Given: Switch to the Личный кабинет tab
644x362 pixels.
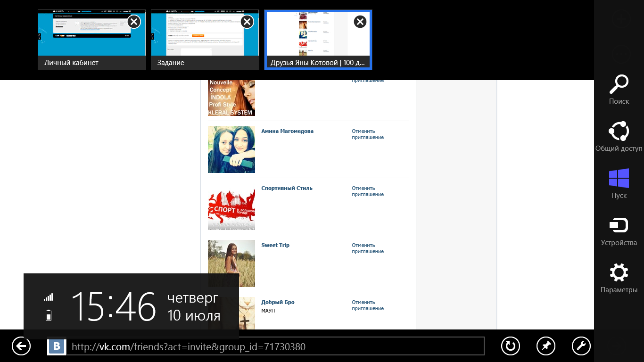Looking at the screenshot, I should click(92, 40).
